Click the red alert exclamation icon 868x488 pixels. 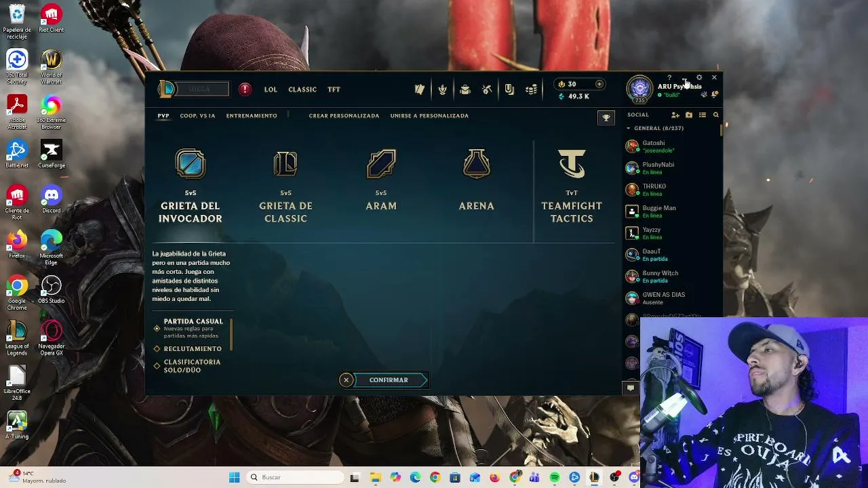tap(245, 89)
